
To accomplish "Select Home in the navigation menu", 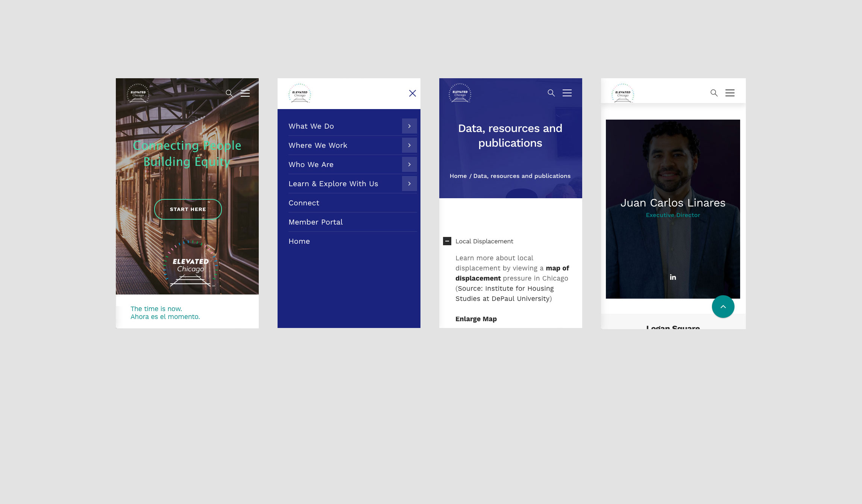I will pos(299,241).
